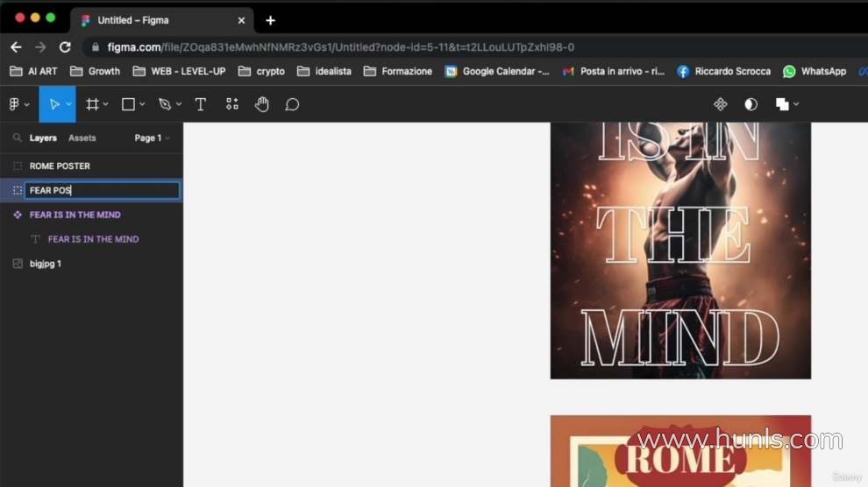Click frame icon beside FEAR POS field
Viewport: 868px width, 487px height.
coord(18,190)
